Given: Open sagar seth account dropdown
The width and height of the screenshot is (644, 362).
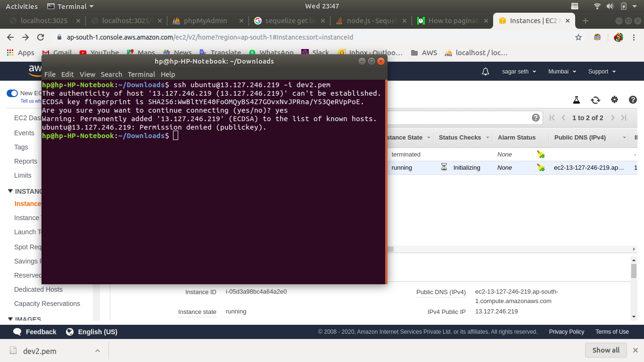Looking at the screenshot, I should click(x=519, y=72).
